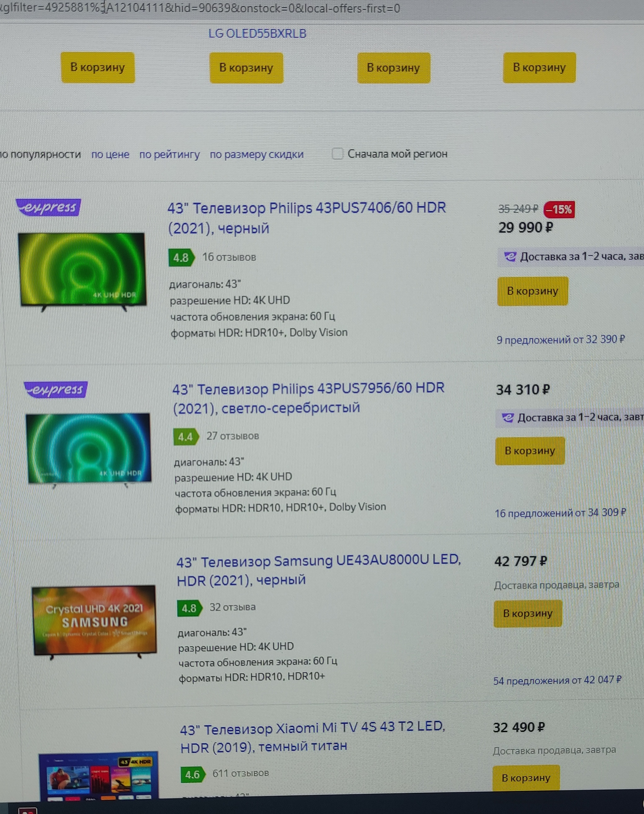This screenshot has height=814, width=644.
Task: Check the 'Сначала мой регион' checkbox
Action: [337, 154]
